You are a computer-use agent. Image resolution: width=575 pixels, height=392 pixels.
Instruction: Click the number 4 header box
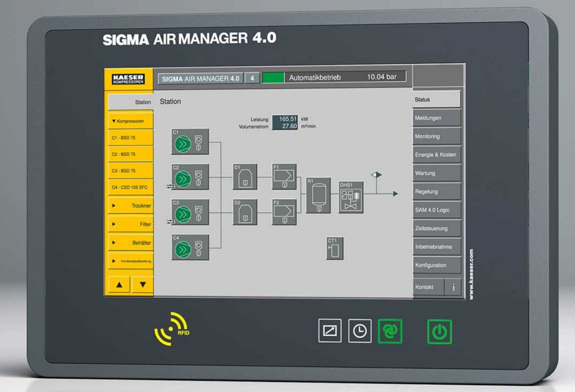(252, 78)
